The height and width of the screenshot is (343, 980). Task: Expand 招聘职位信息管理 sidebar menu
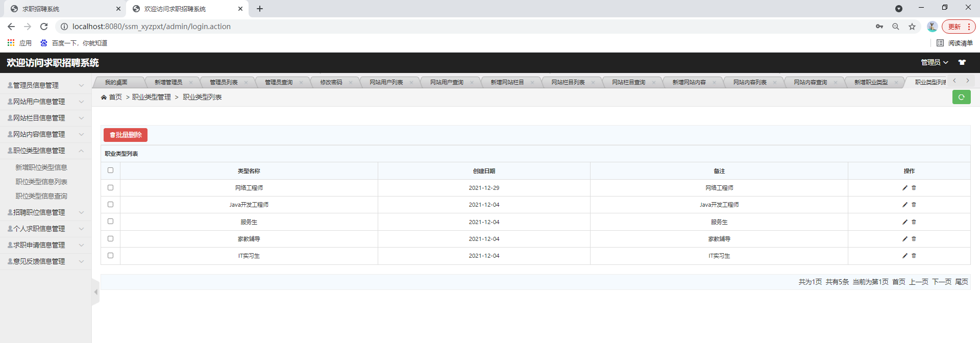(46, 212)
